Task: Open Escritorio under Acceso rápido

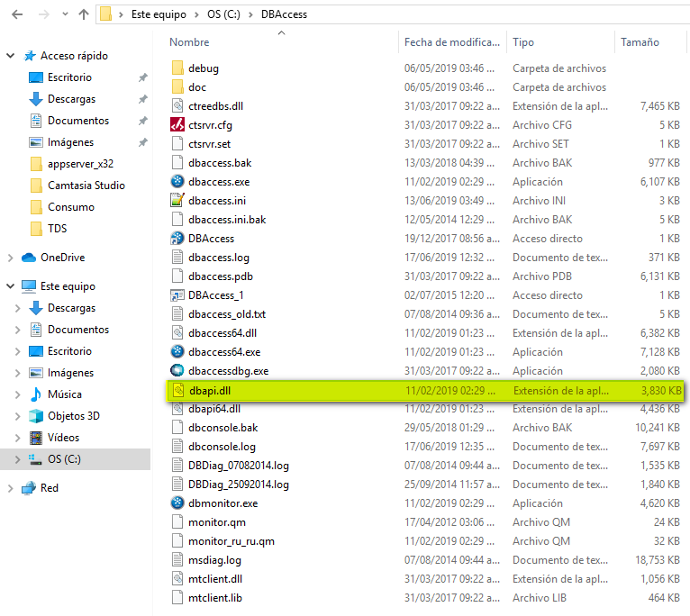Action: [x=69, y=77]
